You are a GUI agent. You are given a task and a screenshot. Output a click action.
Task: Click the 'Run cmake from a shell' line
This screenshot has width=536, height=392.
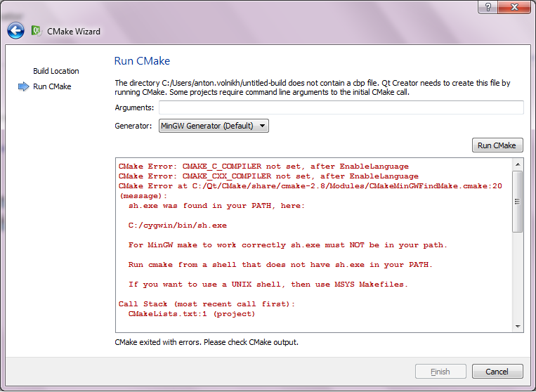coord(280,265)
